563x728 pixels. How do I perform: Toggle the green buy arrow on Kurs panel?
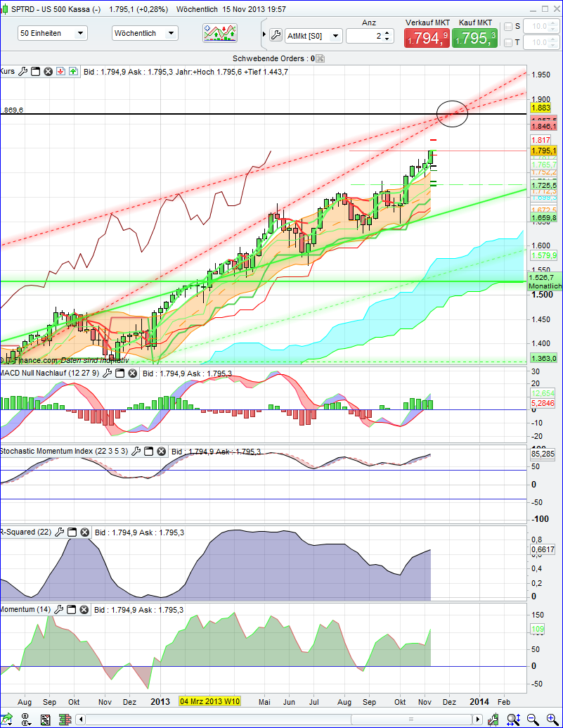coord(73,71)
